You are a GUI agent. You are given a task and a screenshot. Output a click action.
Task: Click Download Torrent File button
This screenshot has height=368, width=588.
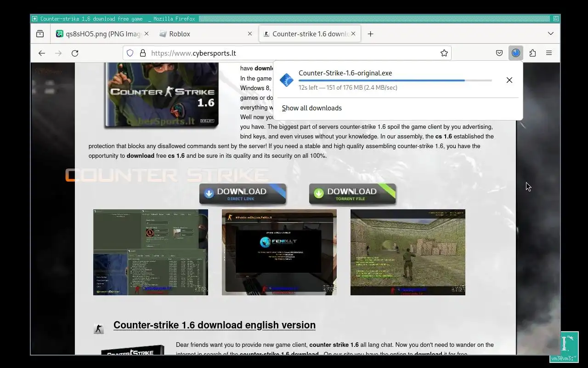tap(352, 194)
